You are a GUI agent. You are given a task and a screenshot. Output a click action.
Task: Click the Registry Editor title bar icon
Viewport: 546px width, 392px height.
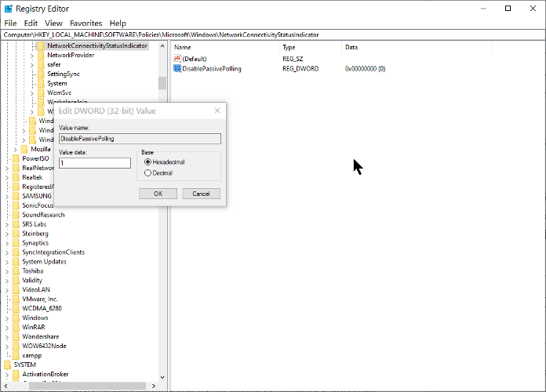[9, 9]
